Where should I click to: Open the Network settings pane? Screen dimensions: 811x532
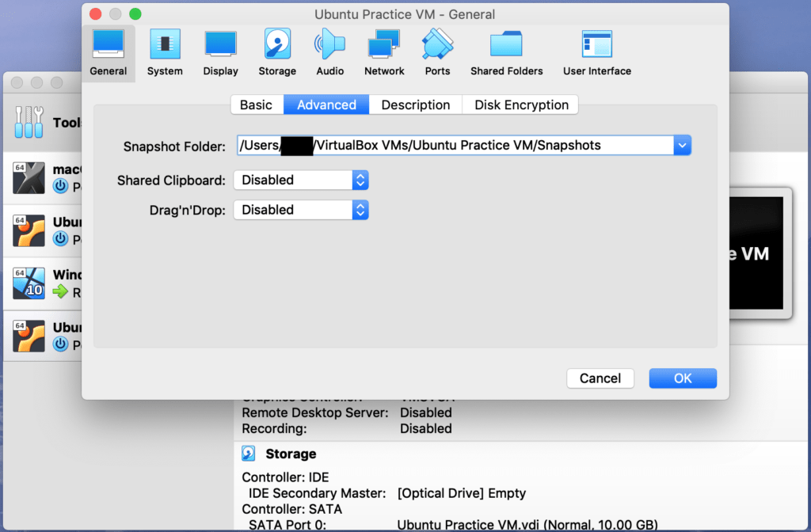tap(384, 54)
